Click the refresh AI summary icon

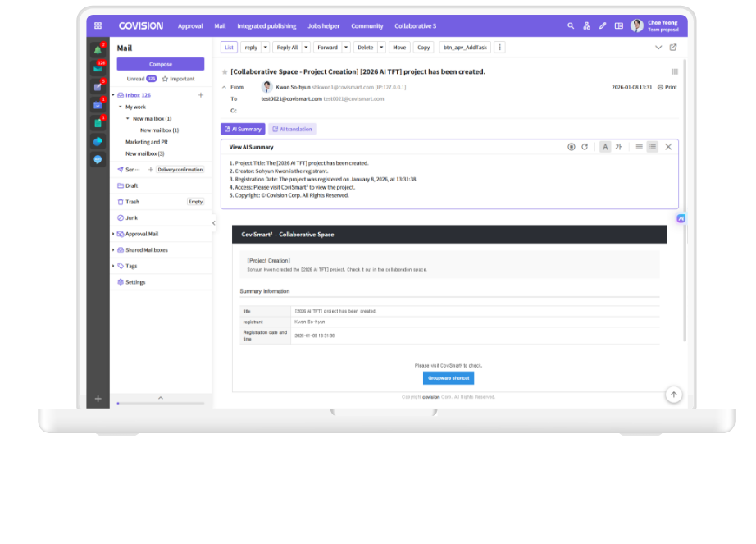point(585,147)
